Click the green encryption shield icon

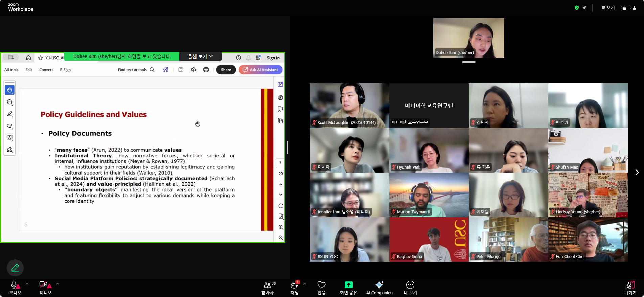tap(577, 8)
